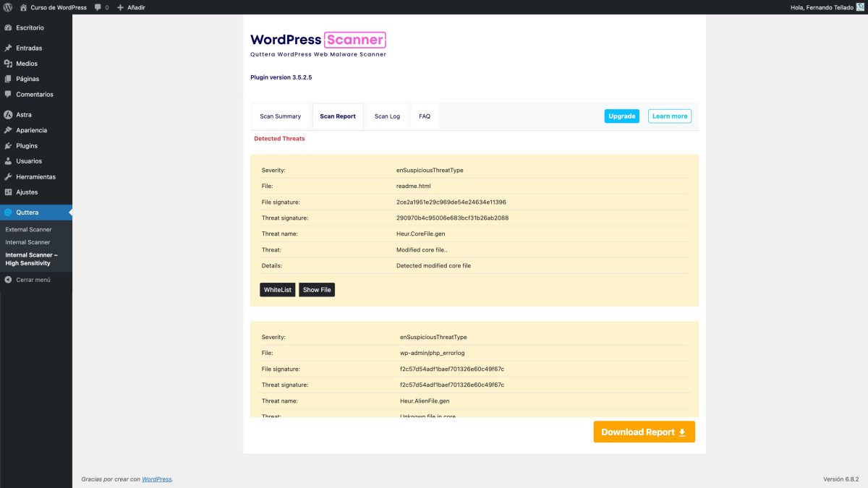This screenshot has width=868, height=488.
Task: Open the Entradas (Posts) sidebar icon
Action: (9, 48)
